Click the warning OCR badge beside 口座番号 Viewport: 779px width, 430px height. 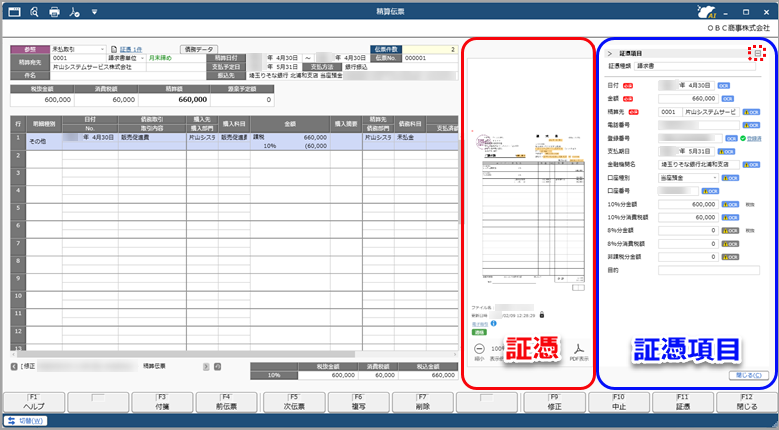point(710,191)
